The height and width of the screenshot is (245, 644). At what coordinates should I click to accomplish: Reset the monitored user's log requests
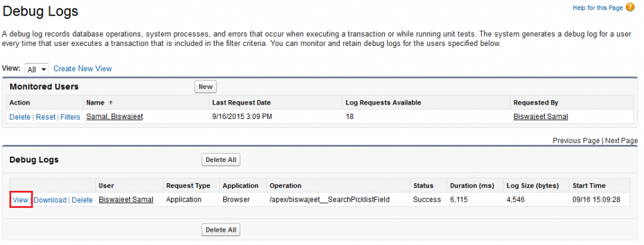pos(45,117)
